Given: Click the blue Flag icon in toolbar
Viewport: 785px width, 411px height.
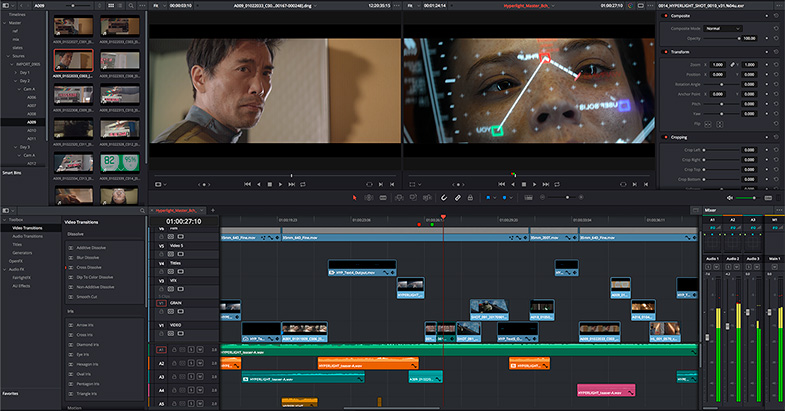Looking at the screenshot, I should (x=489, y=197).
